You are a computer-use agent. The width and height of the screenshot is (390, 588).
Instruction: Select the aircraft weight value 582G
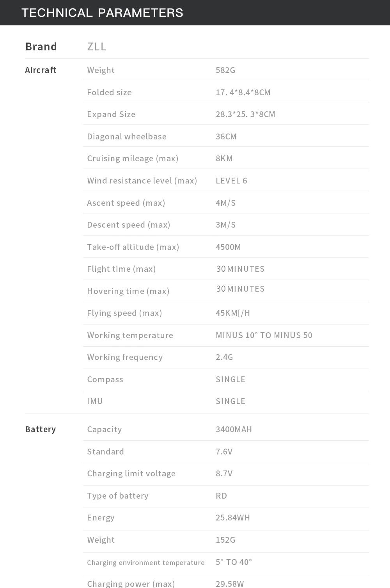(x=225, y=70)
